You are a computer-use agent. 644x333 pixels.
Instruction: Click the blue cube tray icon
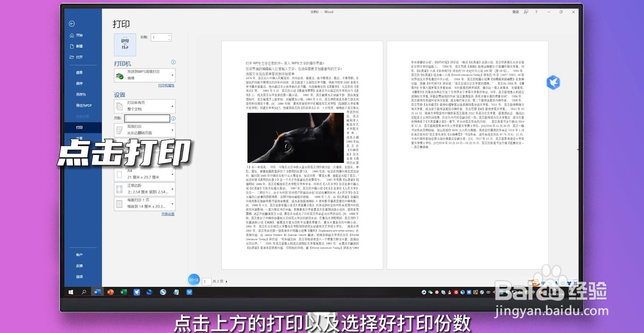tap(462, 292)
